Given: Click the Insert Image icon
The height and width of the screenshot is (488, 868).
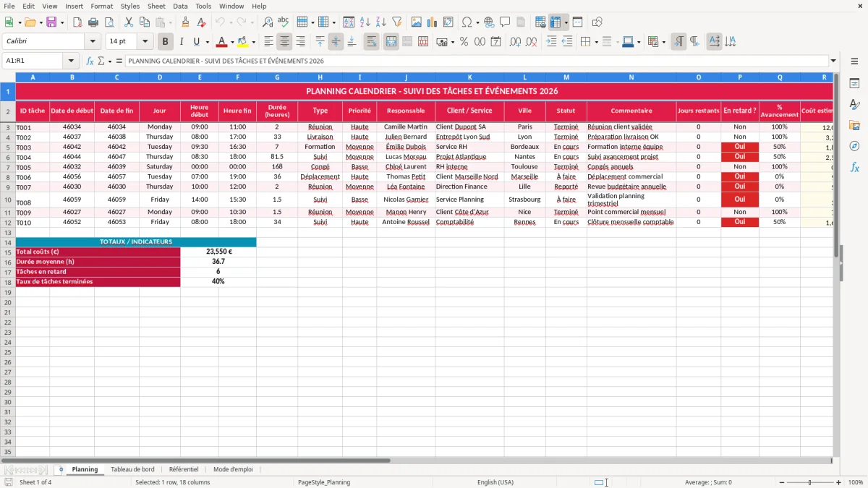Looking at the screenshot, I should (x=417, y=22).
